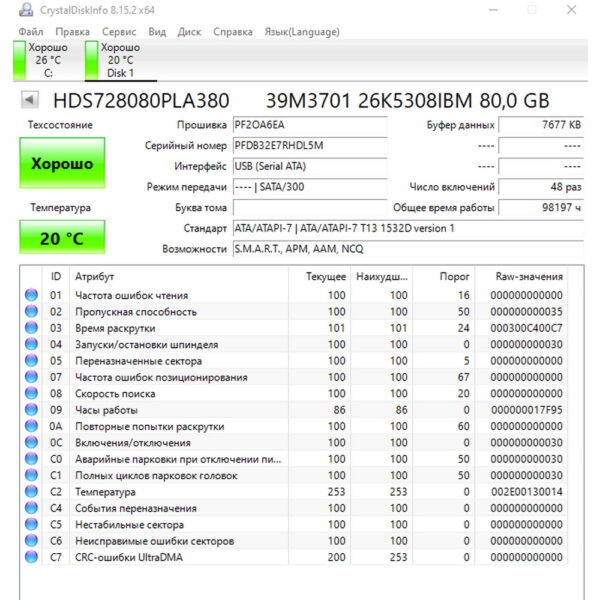Minimize the CrystalDiskInfo window
This screenshot has height=600, width=600.
[x=493, y=10]
